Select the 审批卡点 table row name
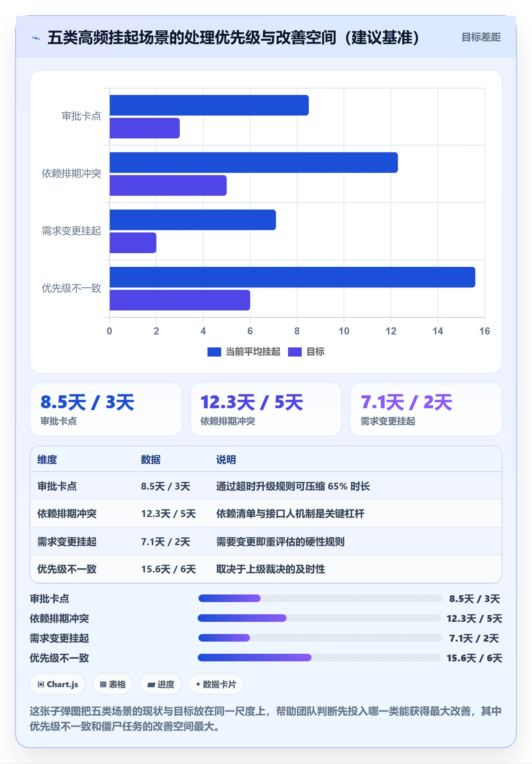 (x=57, y=486)
